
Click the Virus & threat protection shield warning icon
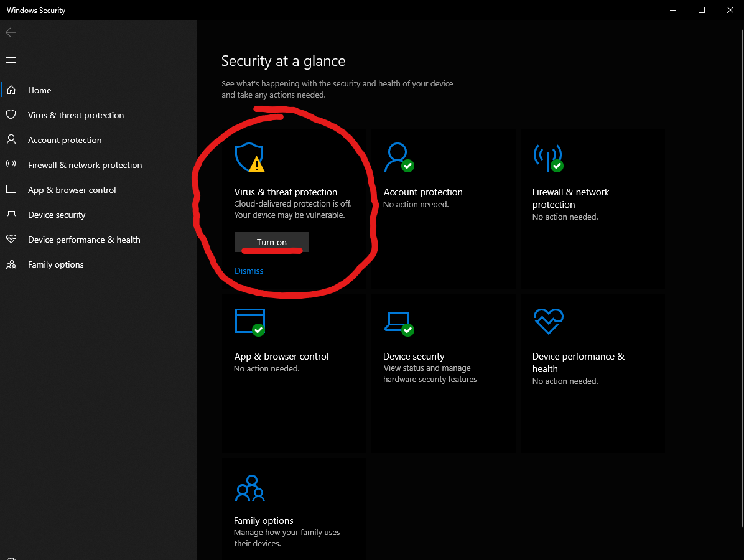[249, 158]
